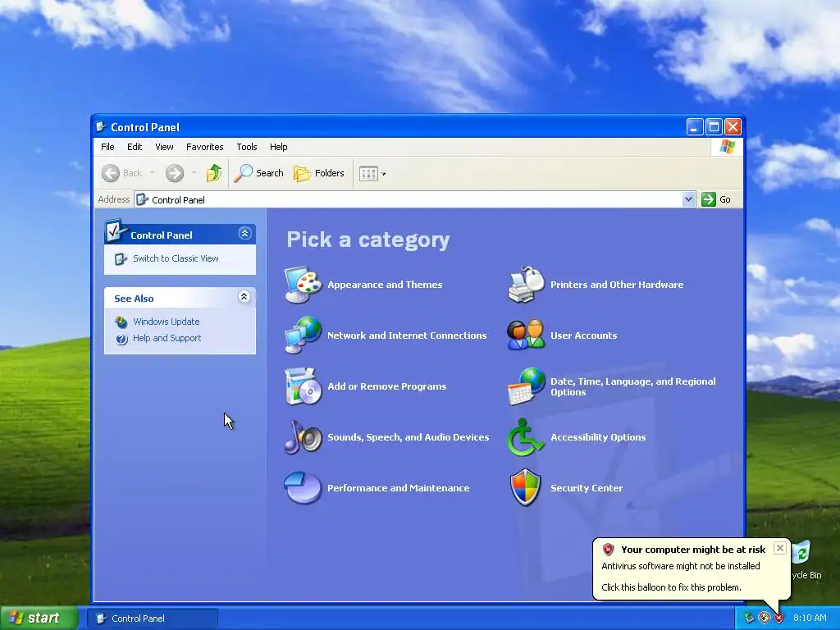Click the Printers and Other Hardware link
Screen dimensions: 840x630
click(x=617, y=285)
